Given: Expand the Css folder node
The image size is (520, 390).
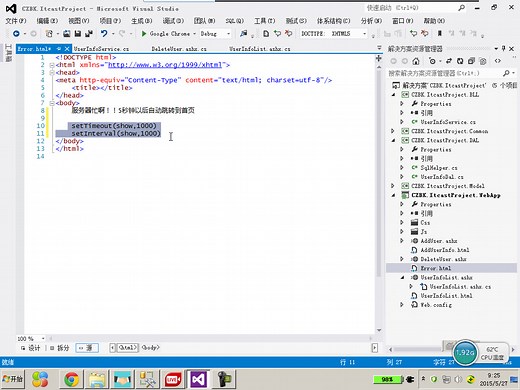Looking at the screenshot, I should click(x=402, y=222).
